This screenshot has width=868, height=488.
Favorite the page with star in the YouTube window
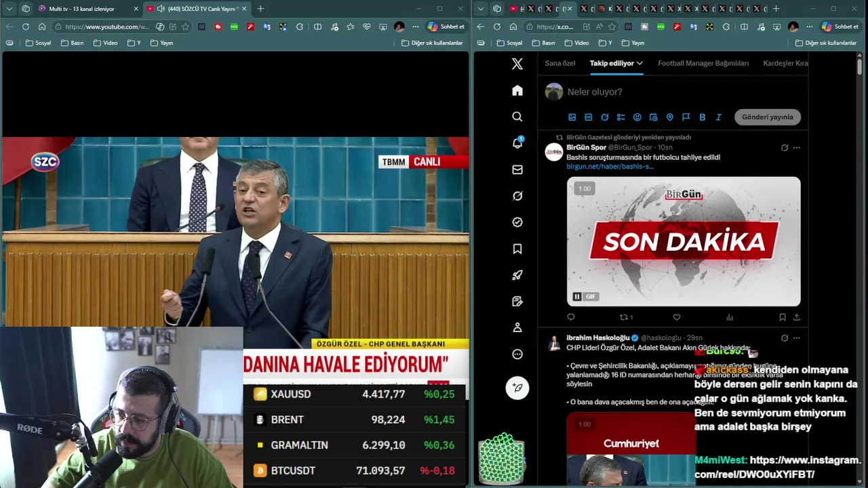tap(185, 26)
